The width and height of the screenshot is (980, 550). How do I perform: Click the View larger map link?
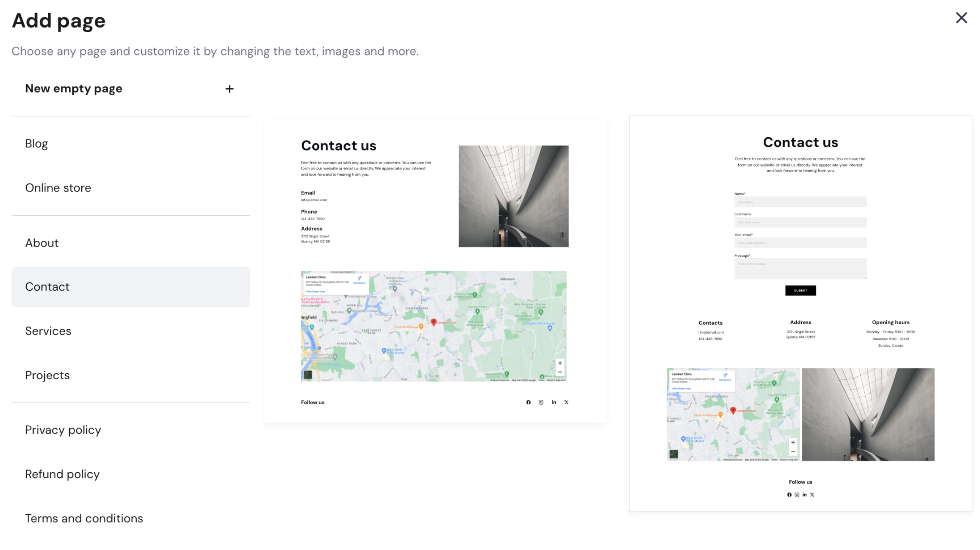point(315,292)
